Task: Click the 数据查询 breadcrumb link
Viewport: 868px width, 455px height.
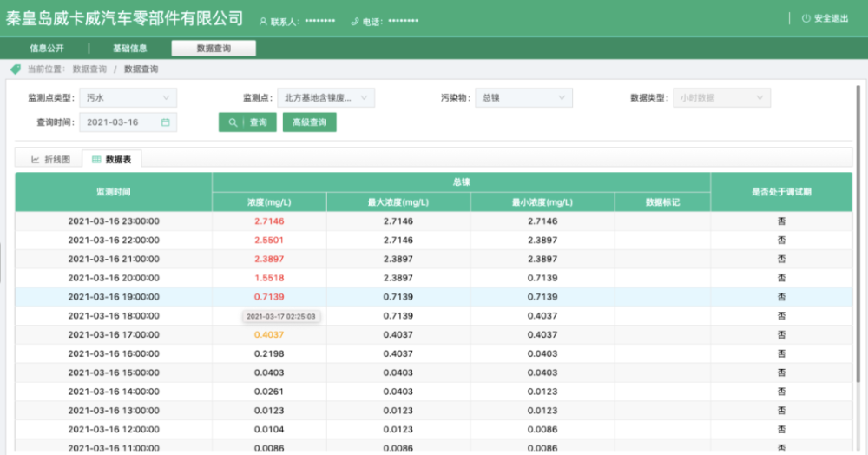Action: (x=89, y=69)
